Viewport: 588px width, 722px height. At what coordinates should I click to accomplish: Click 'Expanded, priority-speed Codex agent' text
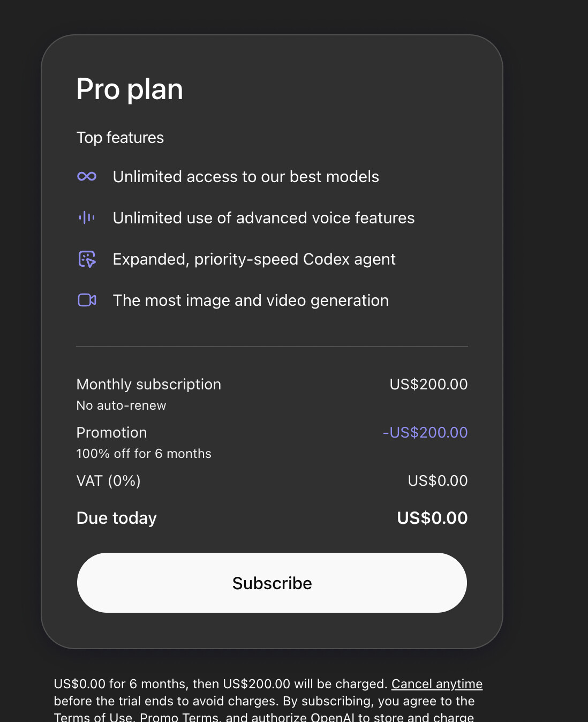pyautogui.click(x=254, y=259)
